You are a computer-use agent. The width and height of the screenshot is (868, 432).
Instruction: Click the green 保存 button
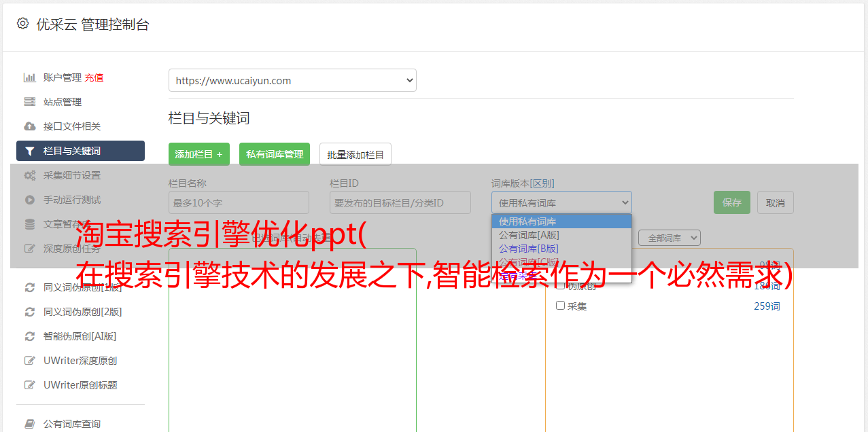click(x=732, y=202)
